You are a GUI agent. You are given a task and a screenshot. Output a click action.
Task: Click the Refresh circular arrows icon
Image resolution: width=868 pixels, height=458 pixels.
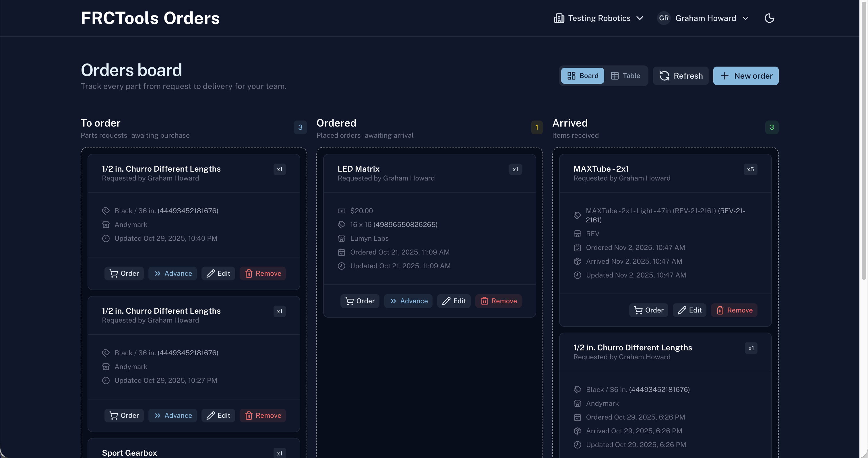click(x=664, y=76)
